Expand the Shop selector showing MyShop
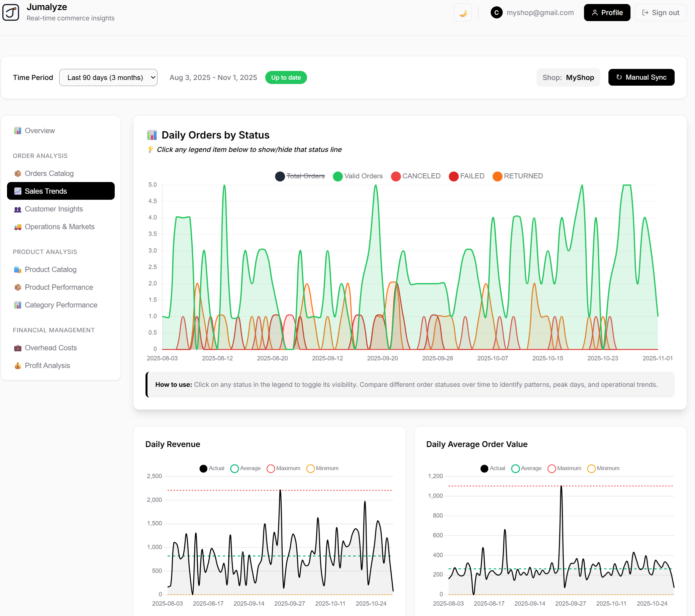 point(568,77)
